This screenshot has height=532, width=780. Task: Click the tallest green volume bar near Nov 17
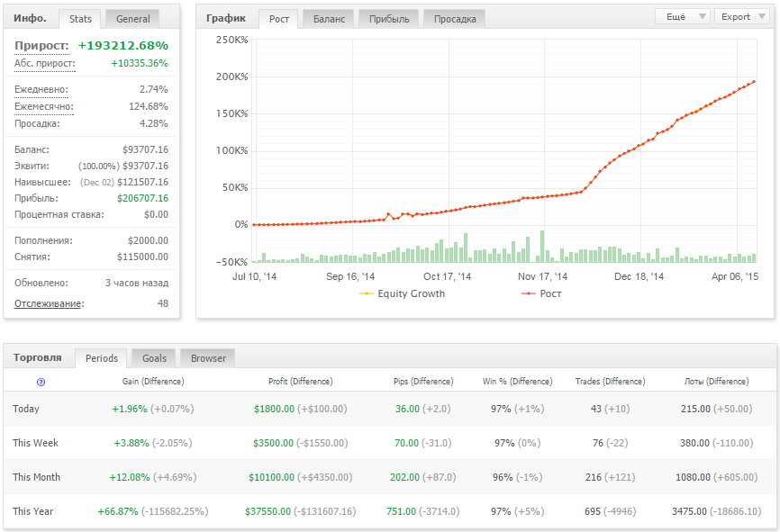click(541, 247)
